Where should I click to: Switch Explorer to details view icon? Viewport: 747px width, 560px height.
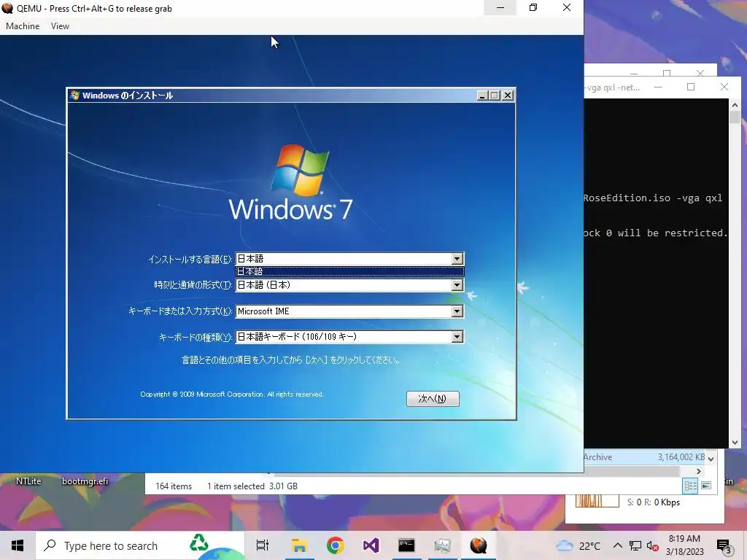coord(690,486)
